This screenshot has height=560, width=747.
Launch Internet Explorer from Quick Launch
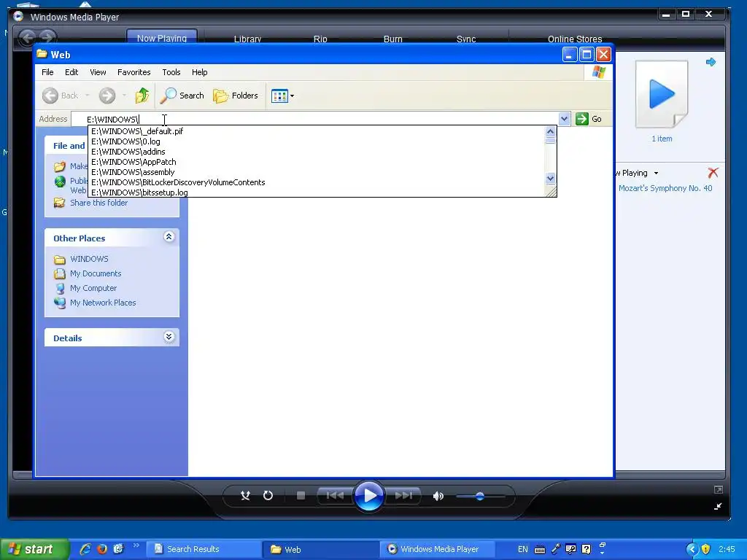pos(86,549)
